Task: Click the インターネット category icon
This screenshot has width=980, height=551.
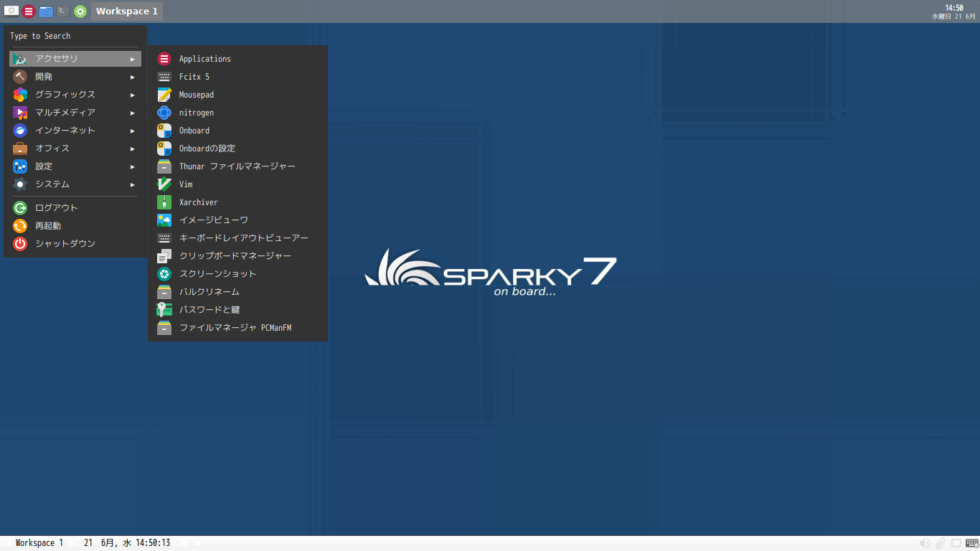Action: click(20, 131)
